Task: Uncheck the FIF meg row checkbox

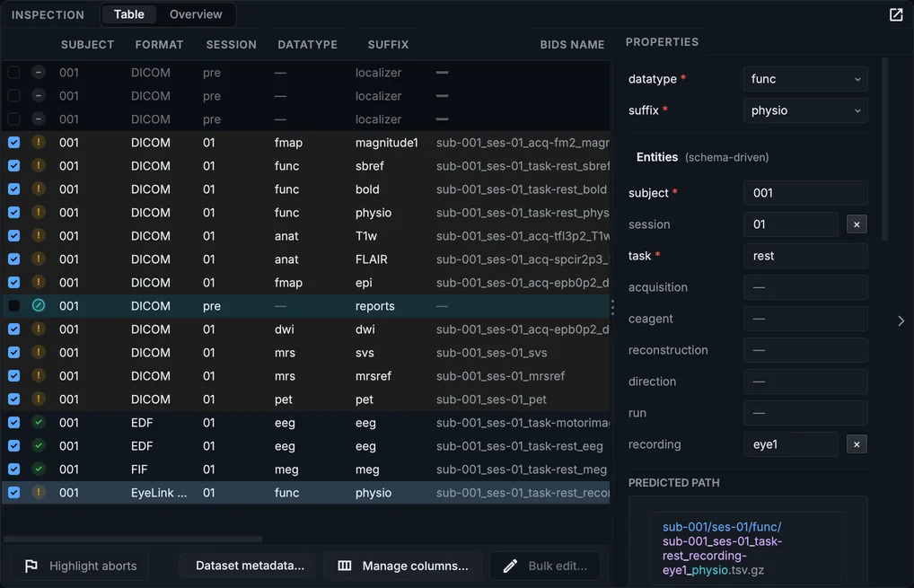Action: point(14,470)
